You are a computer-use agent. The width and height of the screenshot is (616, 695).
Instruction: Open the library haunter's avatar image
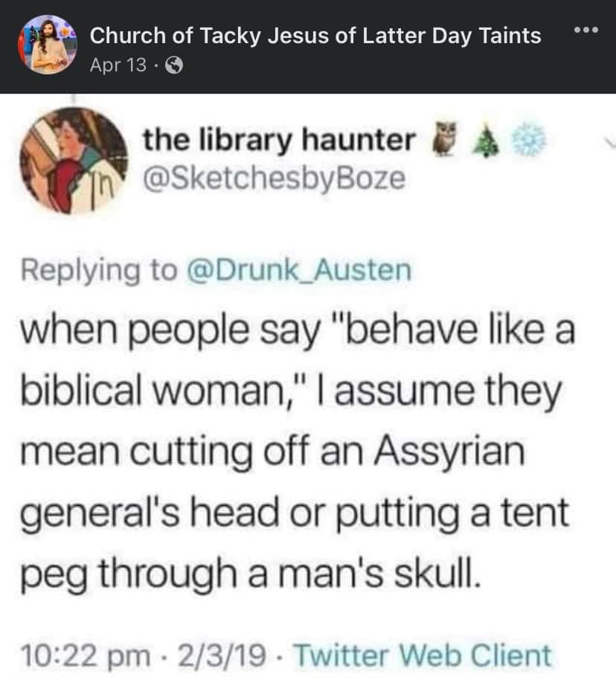(x=74, y=161)
